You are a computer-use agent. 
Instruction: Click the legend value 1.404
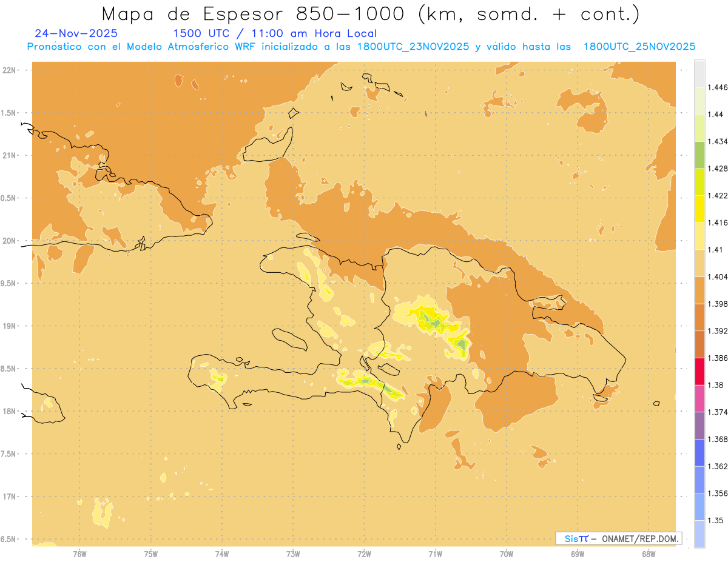tap(717, 276)
